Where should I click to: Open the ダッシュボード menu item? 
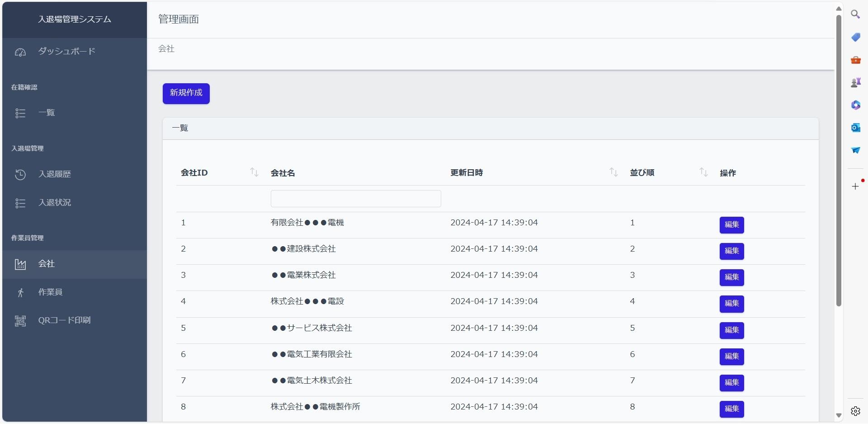click(x=75, y=52)
